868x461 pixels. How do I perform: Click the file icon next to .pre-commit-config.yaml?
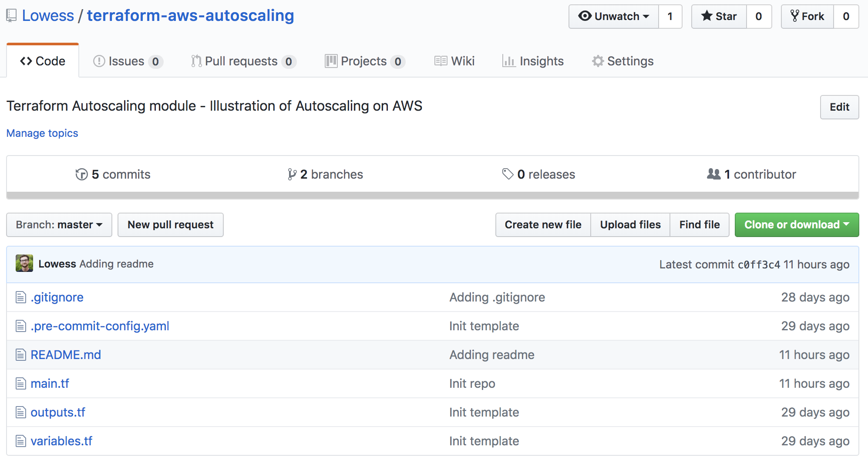(21, 326)
